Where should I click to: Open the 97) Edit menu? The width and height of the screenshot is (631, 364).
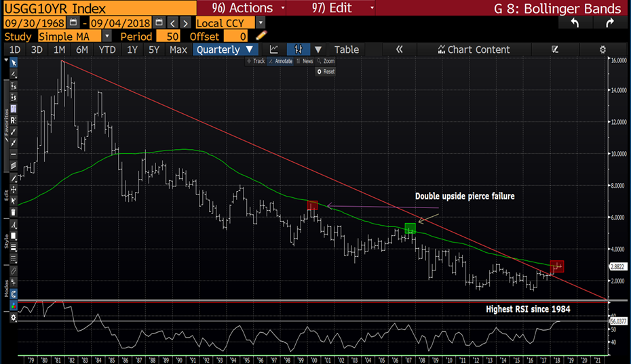(x=331, y=7)
